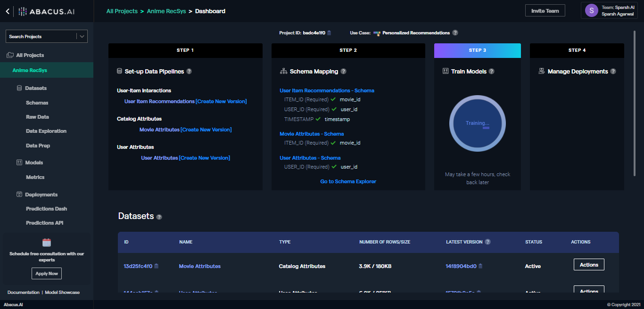Click help icon next to Set-up Data Pipelines

pos(189,72)
